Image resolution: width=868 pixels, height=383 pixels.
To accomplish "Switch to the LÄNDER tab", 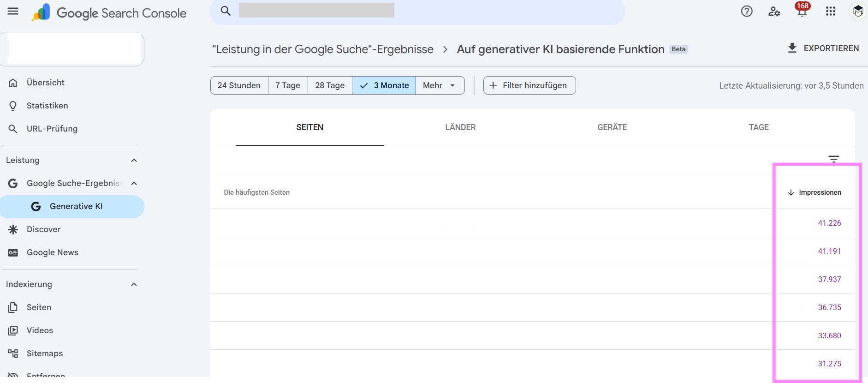I will point(460,127).
